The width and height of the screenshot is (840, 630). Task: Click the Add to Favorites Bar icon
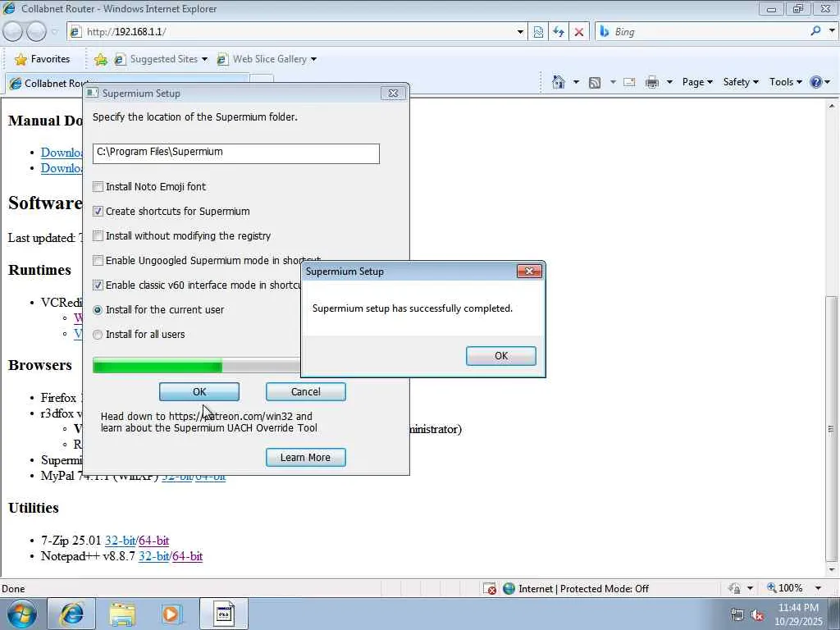pos(100,59)
